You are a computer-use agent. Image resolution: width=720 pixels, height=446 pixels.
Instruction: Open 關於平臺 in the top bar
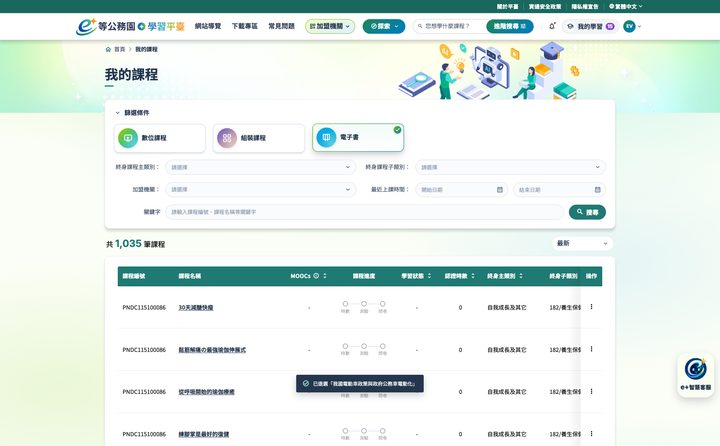coord(507,6)
